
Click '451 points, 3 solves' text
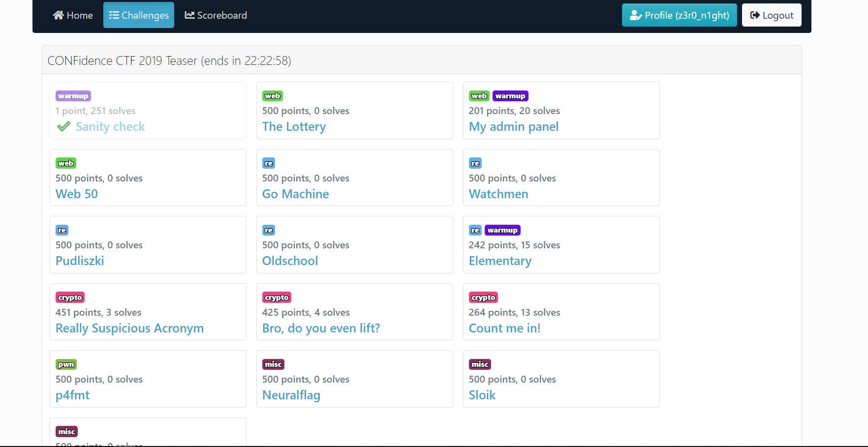point(98,312)
